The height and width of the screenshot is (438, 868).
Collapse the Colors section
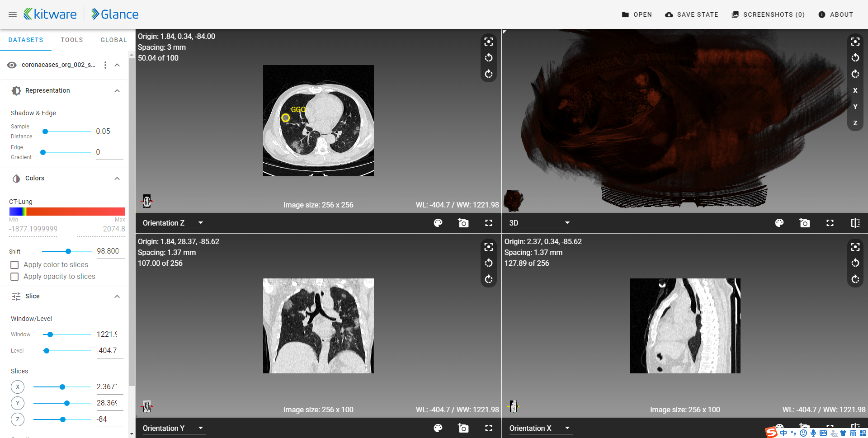pyautogui.click(x=117, y=179)
